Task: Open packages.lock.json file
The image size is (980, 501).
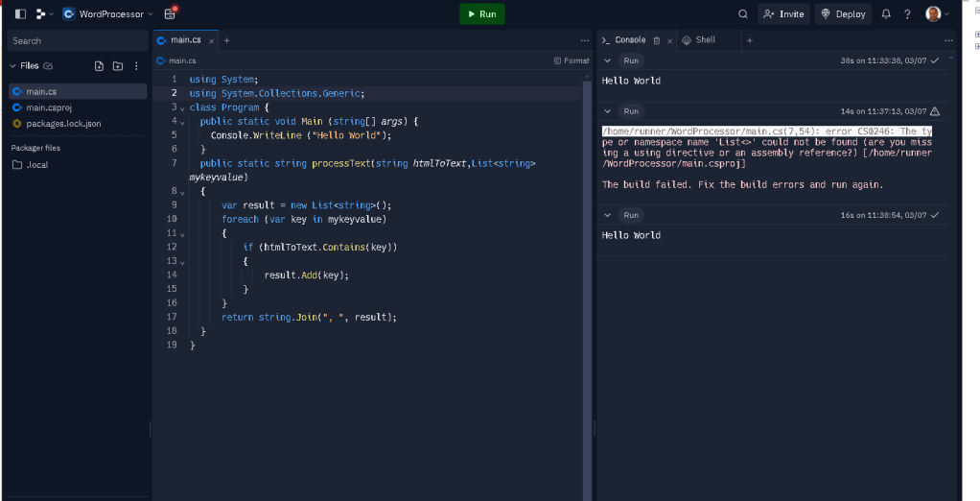Action: pyautogui.click(x=78, y=123)
